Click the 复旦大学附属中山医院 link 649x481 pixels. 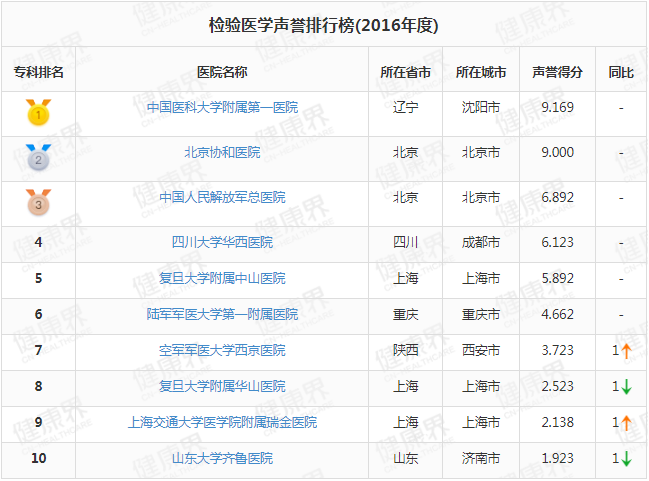[x=222, y=278]
